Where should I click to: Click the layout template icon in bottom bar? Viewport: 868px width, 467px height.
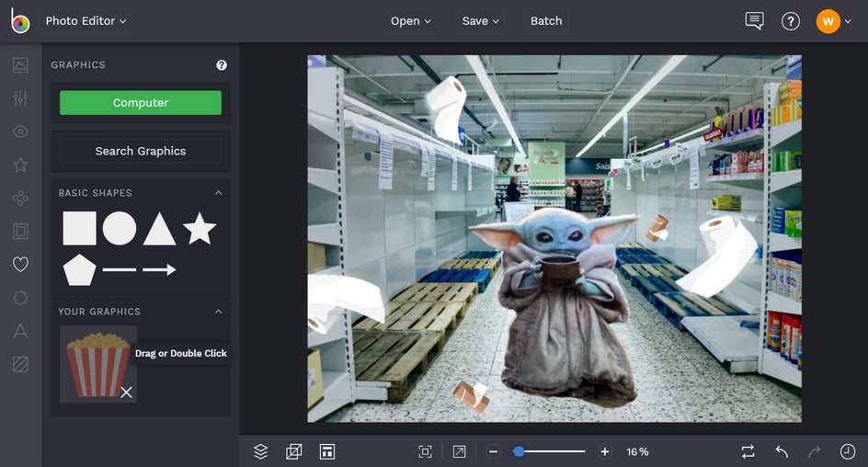327,452
